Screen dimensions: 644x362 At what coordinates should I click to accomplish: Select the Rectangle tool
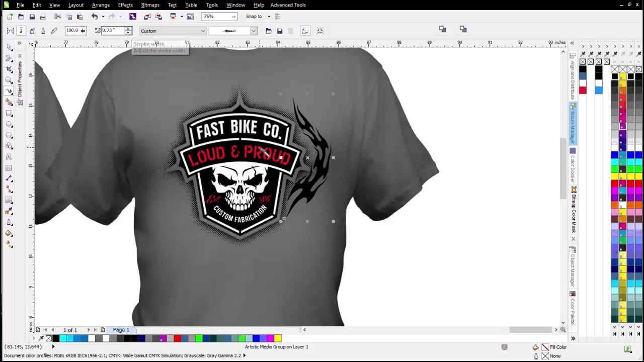[9, 114]
